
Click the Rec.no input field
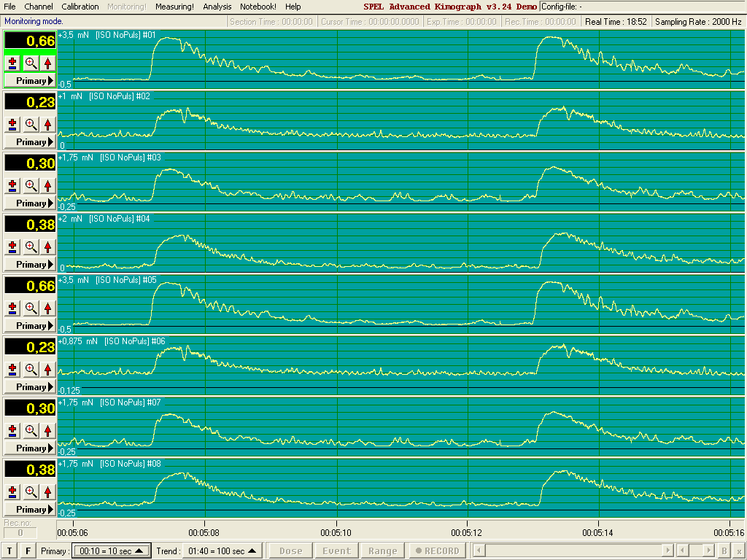coord(20,533)
